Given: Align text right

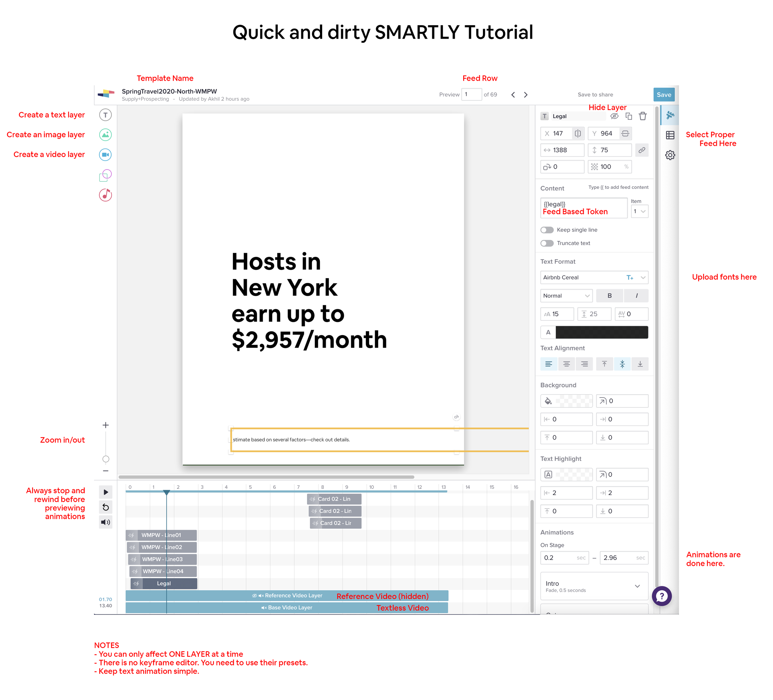Looking at the screenshot, I should (584, 364).
